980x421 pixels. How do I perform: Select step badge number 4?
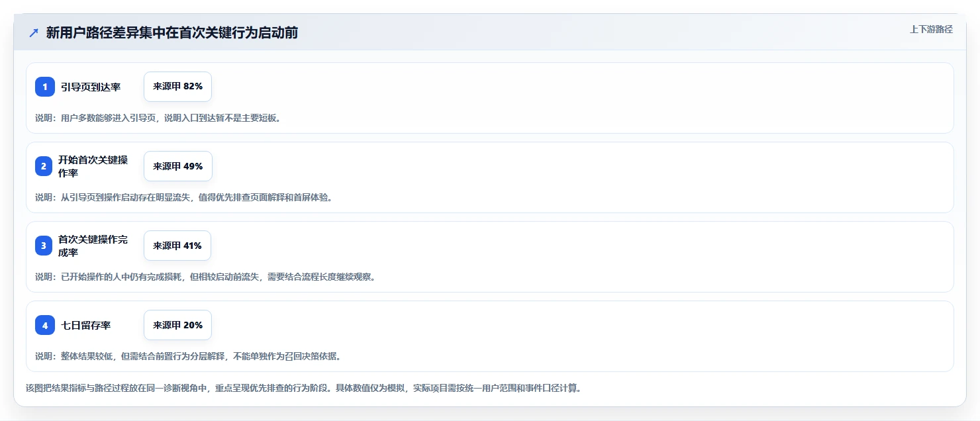point(45,325)
